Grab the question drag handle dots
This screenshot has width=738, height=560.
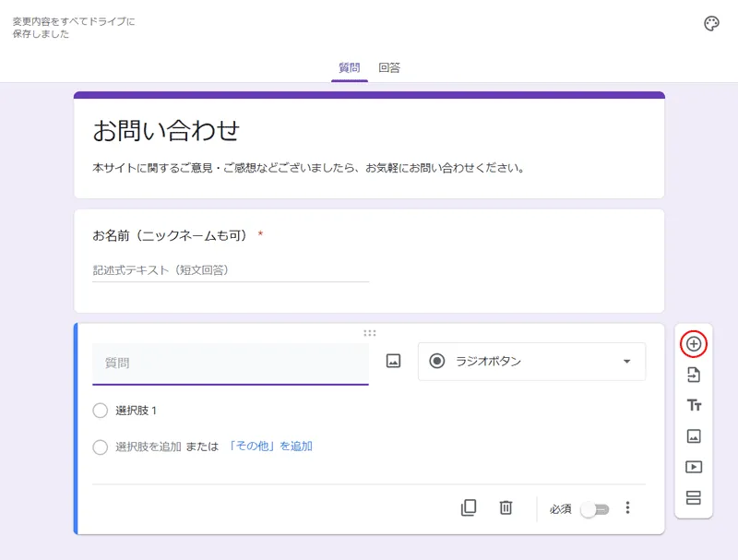pos(370,333)
